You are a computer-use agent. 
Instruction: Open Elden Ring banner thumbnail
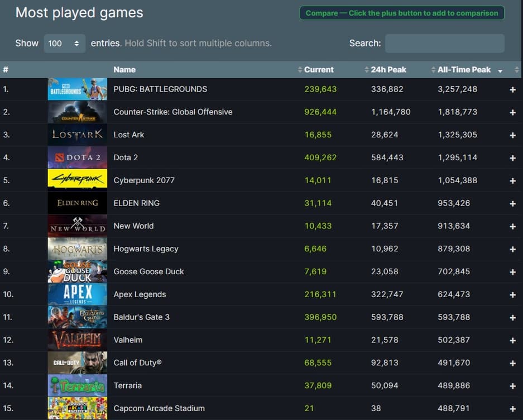coord(78,203)
